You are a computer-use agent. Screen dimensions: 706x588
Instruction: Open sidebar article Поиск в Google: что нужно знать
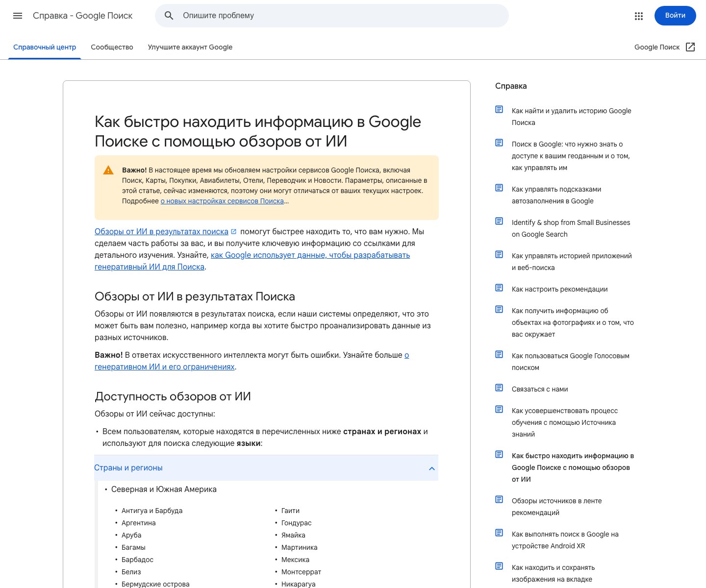571,156
